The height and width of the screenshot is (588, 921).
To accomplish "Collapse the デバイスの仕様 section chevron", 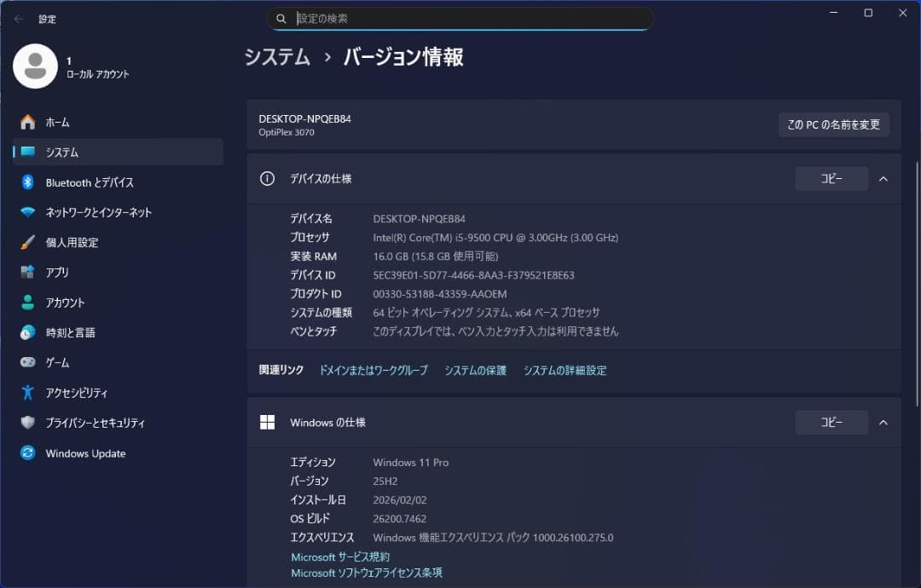I will pyautogui.click(x=883, y=179).
